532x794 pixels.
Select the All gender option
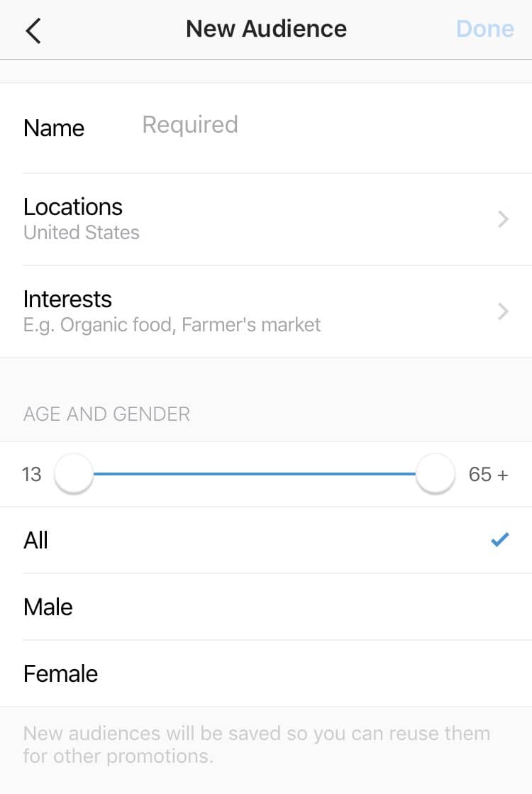tap(266, 540)
